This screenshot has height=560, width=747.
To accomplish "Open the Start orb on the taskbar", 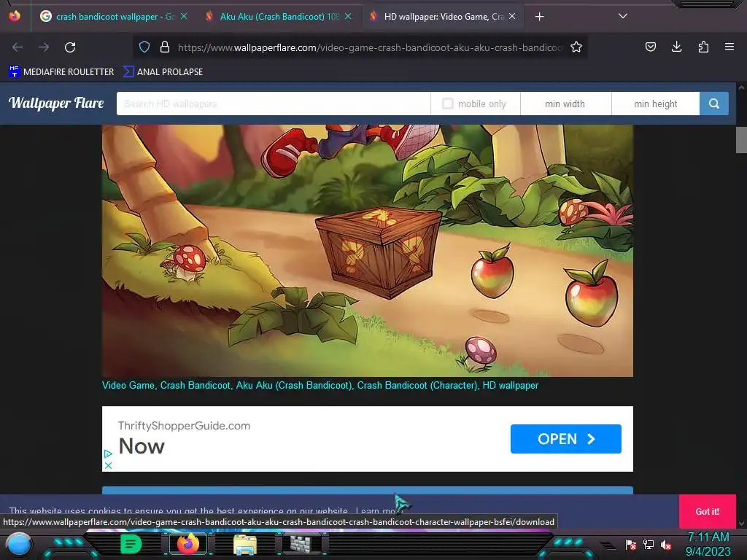I will point(19,545).
